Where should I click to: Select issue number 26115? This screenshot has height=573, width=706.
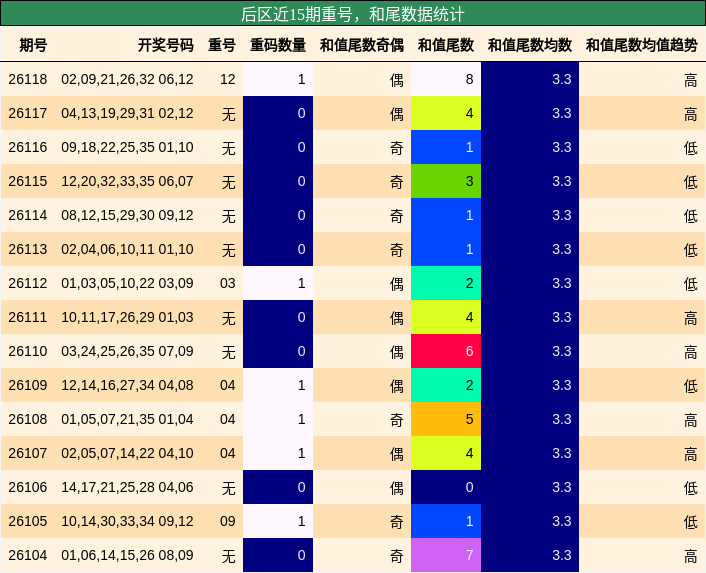tap(27, 181)
